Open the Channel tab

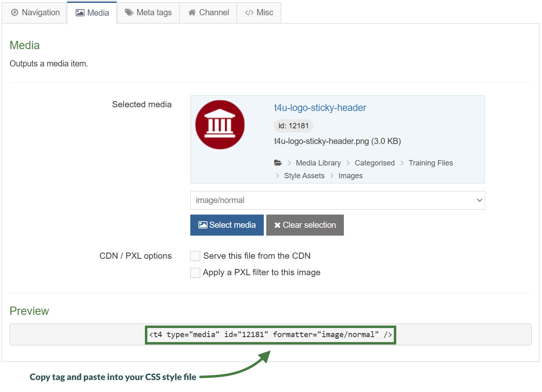[x=208, y=13]
